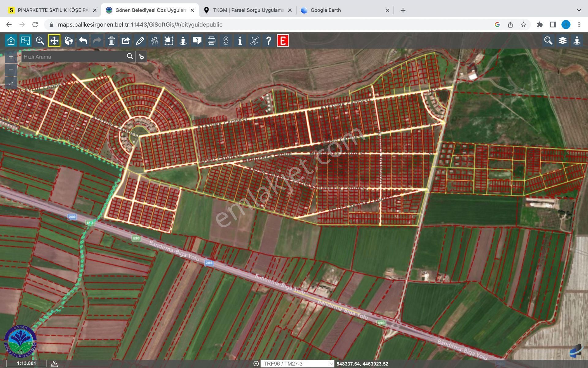Image resolution: width=588 pixels, height=368 pixels.
Task: Open the help question mark
Action: coord(269,40)
